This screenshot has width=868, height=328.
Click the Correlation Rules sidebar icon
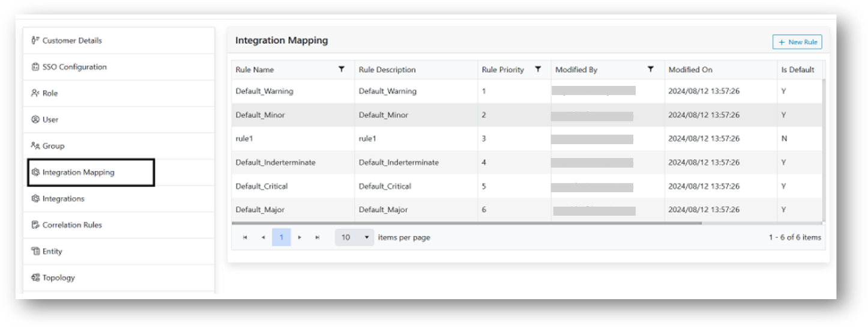coord(35,225)
